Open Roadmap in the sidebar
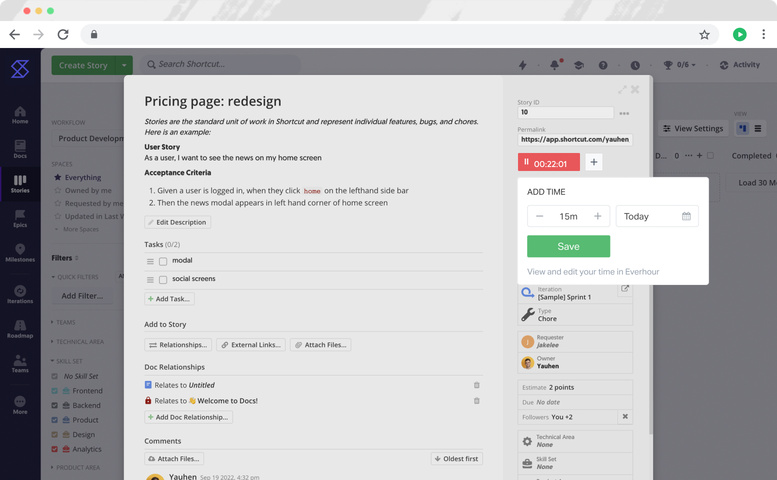Viewport: 777px width, 480px height. coord(20,329)
